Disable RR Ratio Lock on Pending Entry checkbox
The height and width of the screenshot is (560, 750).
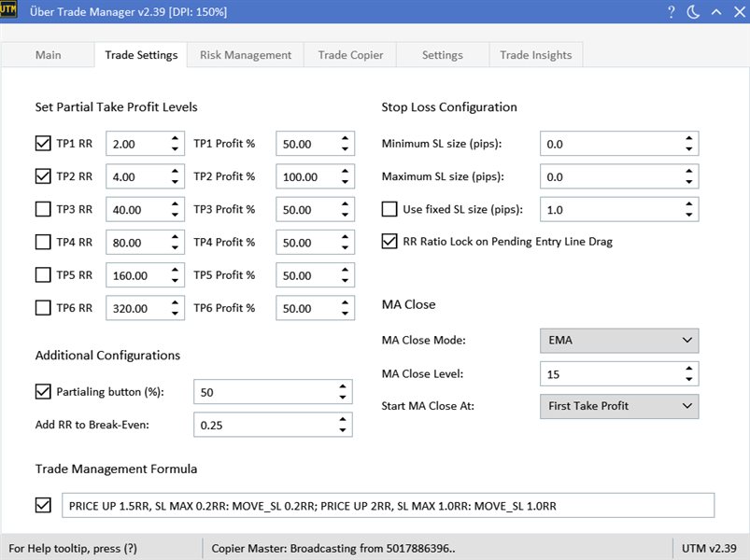389,242
